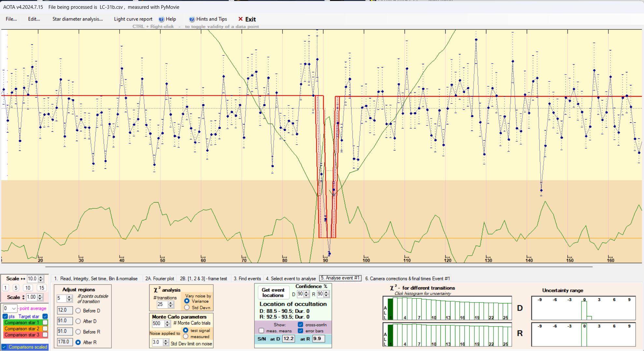
Task: Select the 4. Select event to analyse tab
Action: click(x=291, y=278)
